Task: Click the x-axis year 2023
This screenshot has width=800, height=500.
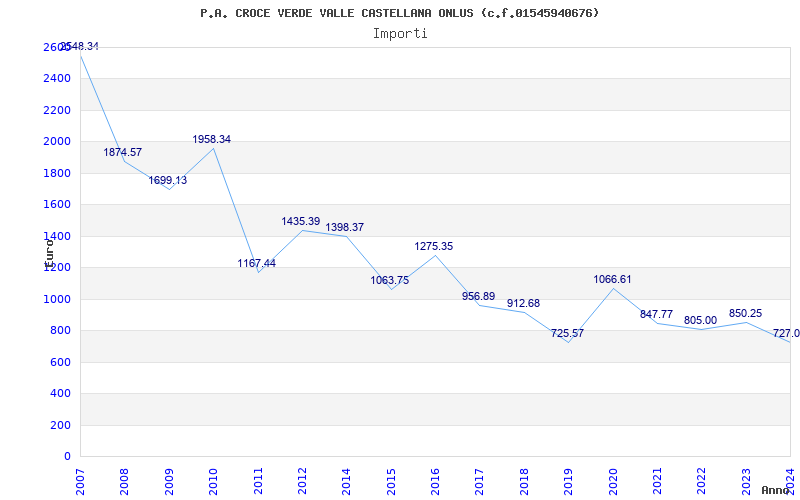Action: (x=746, y=481)
